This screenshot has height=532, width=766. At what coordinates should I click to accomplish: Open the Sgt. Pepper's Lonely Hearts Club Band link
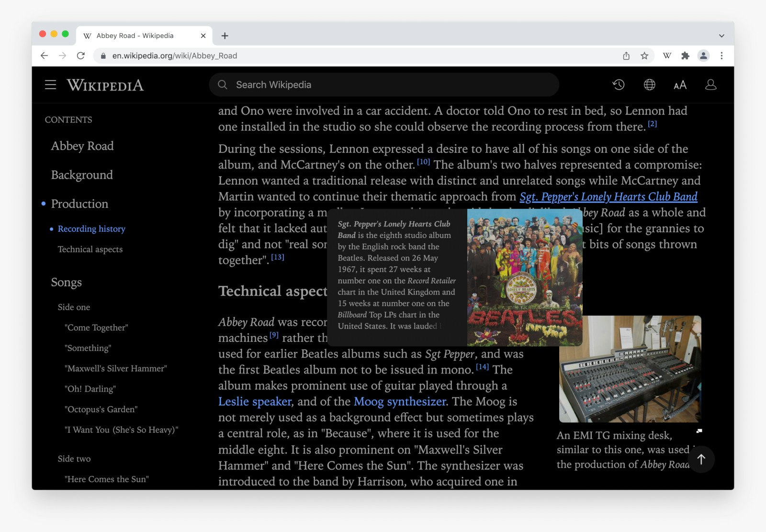(608, 197)
